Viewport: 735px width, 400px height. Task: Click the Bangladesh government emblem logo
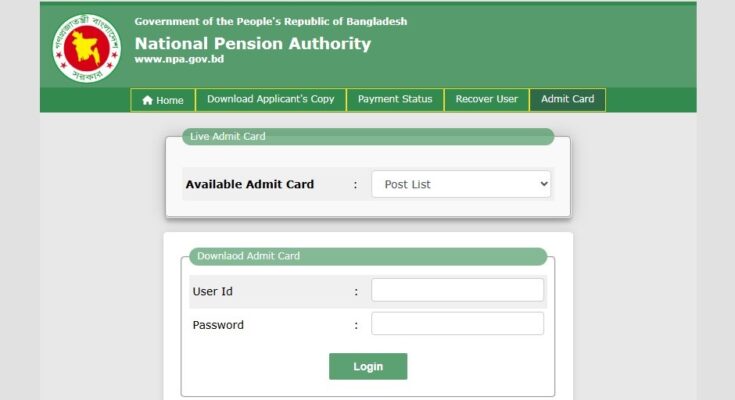point(87,48)
